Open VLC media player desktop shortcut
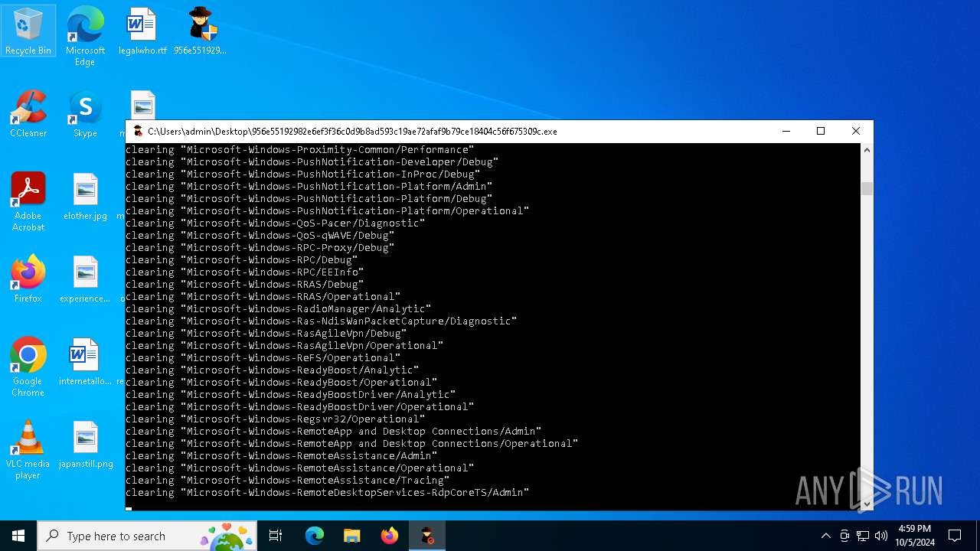Screen dimensions: 980x551 (28, 450)
